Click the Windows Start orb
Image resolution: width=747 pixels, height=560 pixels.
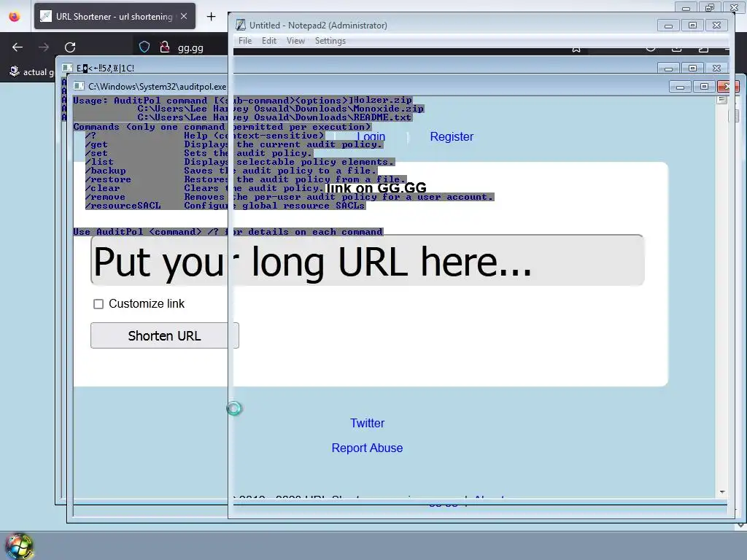pos(19,547)
